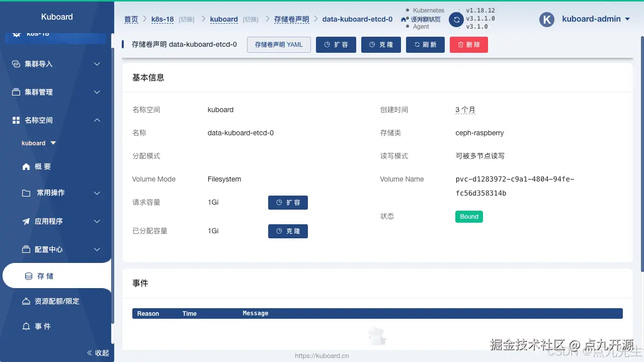
Task: Click the 存储 storage icon in sidebar
Action: [x=28, y=276]
